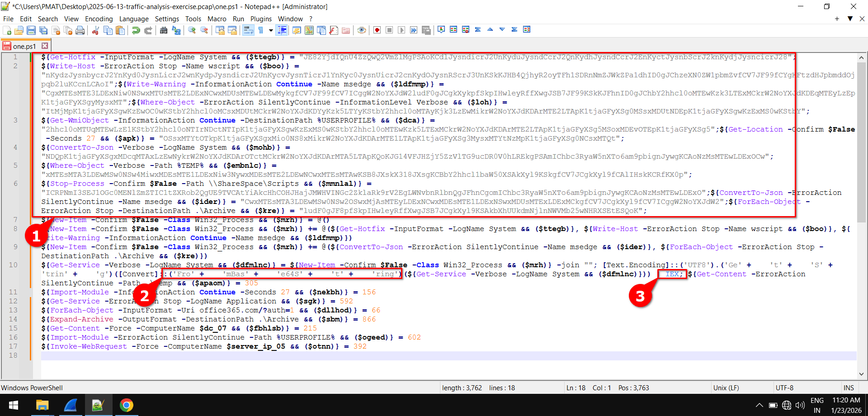Image resolution: width=868 pixels, height=416 pixels.
Task: Switch INS to overtype mode in status bar
Action: (x=849, y=388)
